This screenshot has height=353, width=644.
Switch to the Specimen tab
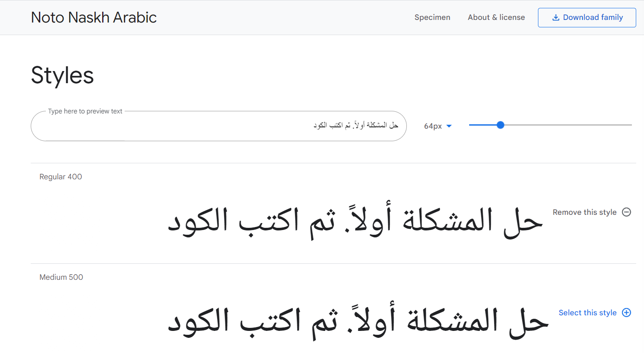tap(432, 17)
